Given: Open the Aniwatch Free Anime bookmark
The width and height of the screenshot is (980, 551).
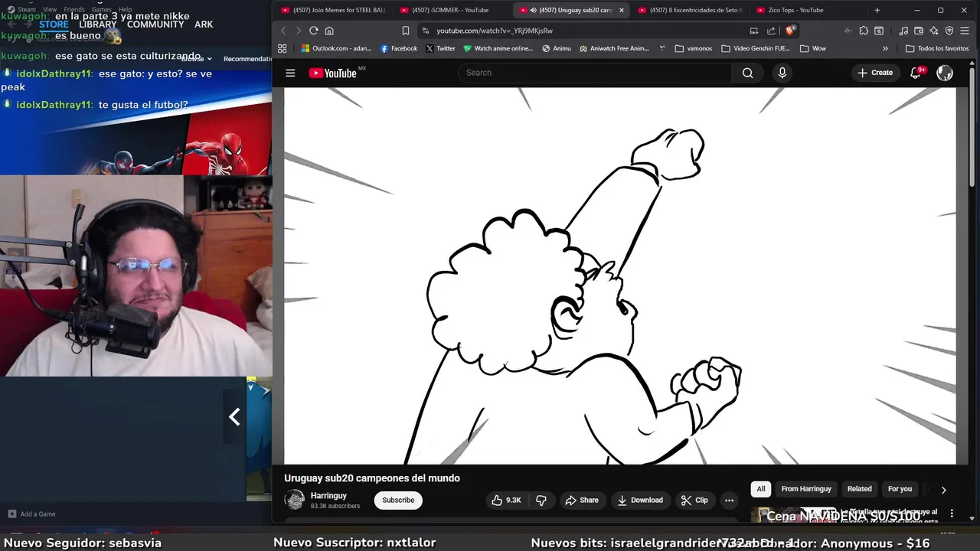Looking at the screenshot, I should (x=614, y=48).
